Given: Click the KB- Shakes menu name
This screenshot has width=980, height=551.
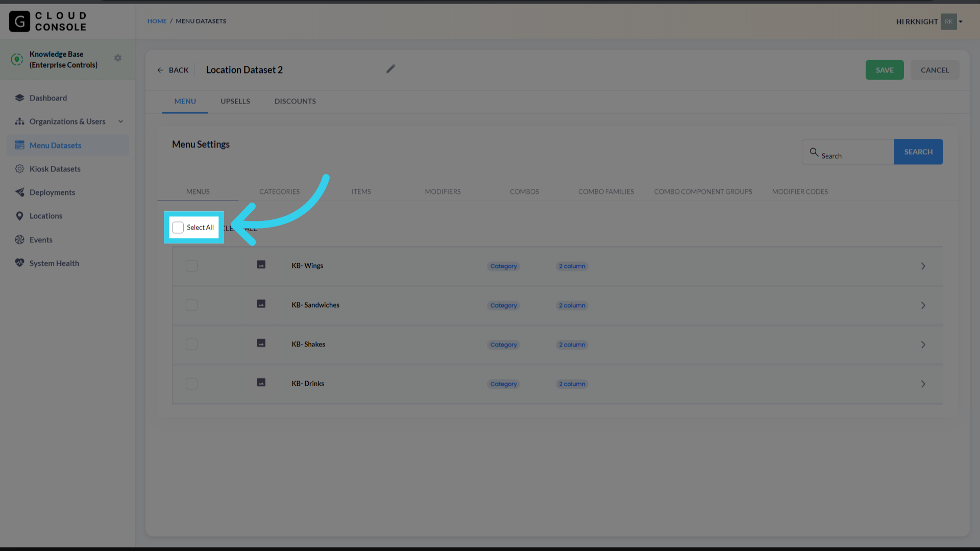Looking at the screenshot, I should [308, 344].
